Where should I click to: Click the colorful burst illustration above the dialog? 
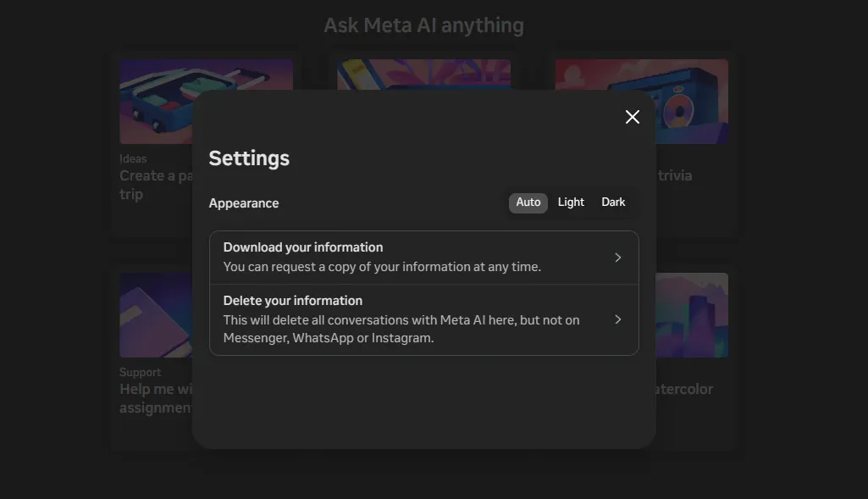[x=423, y=75]
